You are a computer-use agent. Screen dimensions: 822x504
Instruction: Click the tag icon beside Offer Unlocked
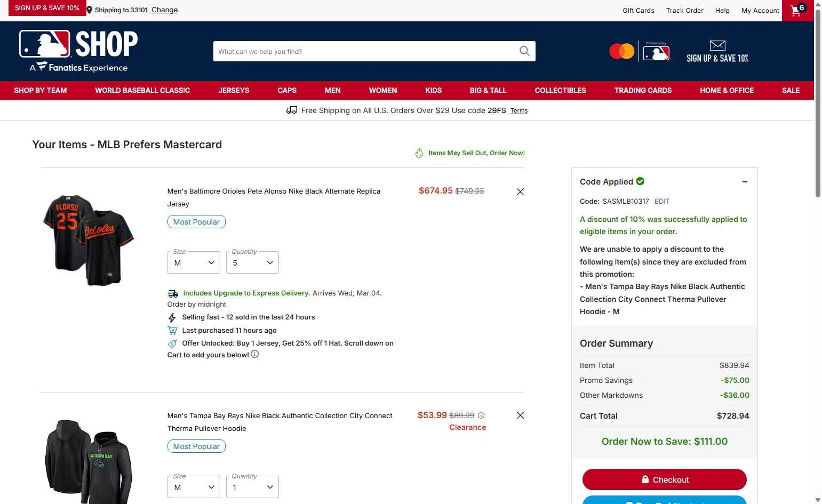172,344
